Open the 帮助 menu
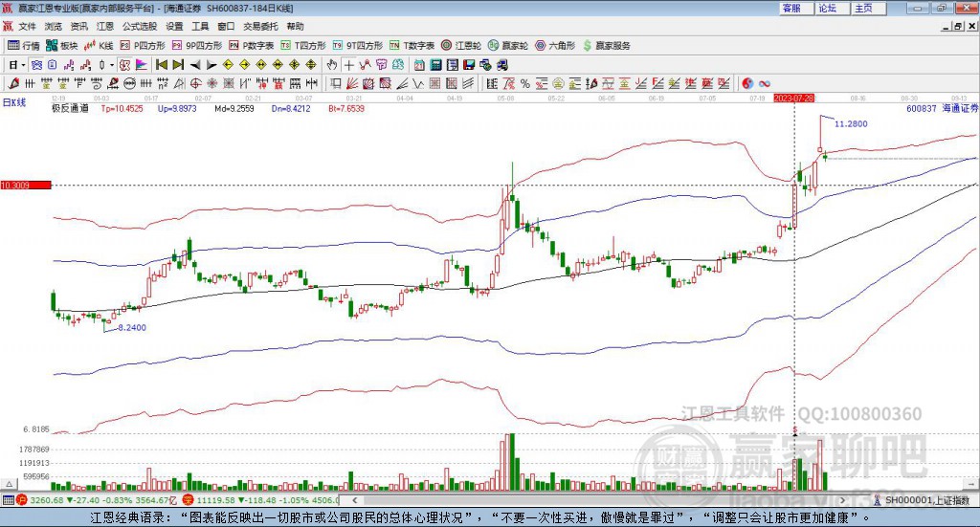980x527 pixels. 295,26
